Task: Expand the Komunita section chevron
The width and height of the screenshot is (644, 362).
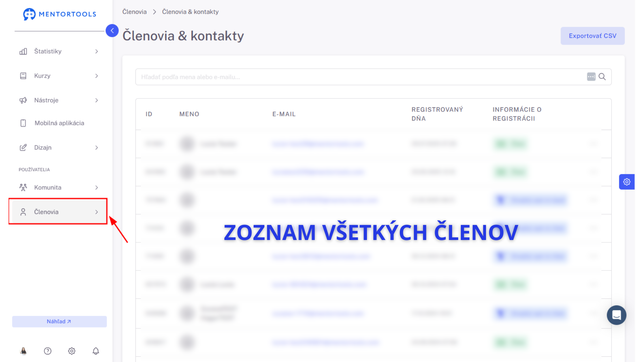Action: pyautogui.click(x=97, y=187)
